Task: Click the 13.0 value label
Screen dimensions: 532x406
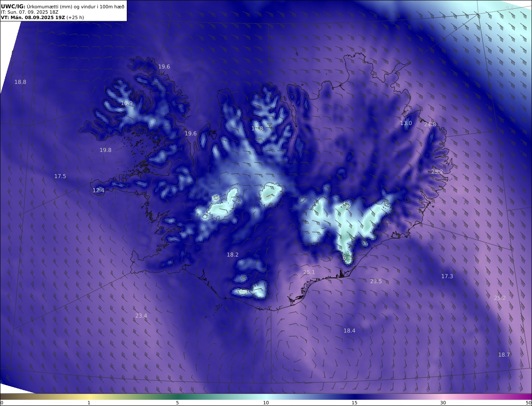Action: (406, 123)
